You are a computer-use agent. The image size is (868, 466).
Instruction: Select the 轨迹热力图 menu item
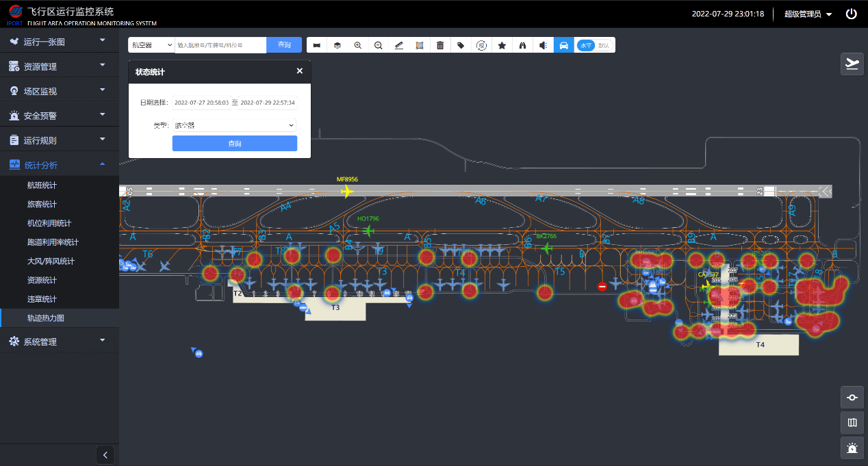coord(60,318)
